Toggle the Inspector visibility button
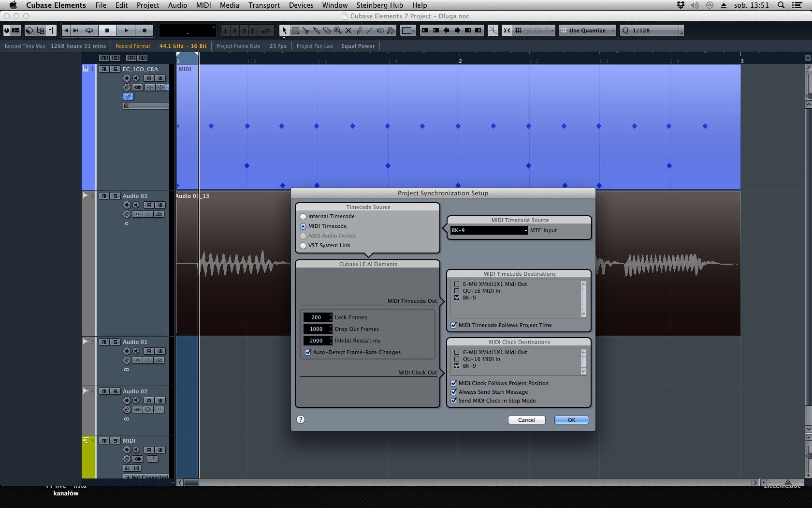The width and height of the screenshot is (812, 508). tap(15, 30)
